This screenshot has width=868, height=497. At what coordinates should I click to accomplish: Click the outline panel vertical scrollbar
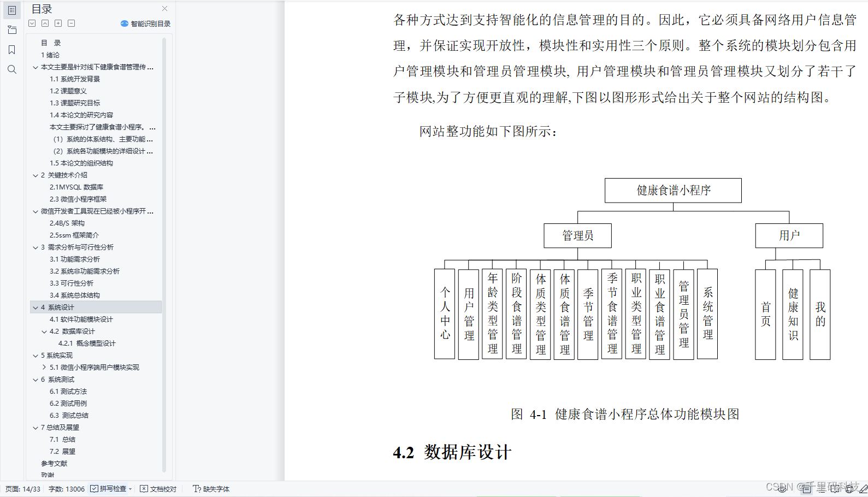164,254
